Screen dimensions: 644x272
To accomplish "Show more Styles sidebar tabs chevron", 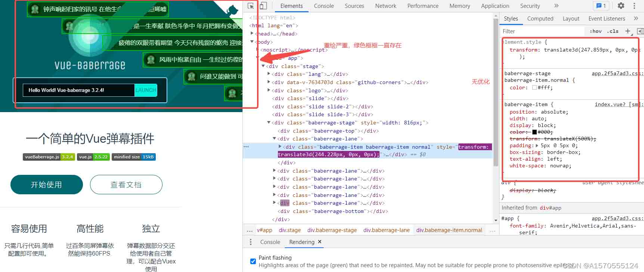I will click(636, 18).
